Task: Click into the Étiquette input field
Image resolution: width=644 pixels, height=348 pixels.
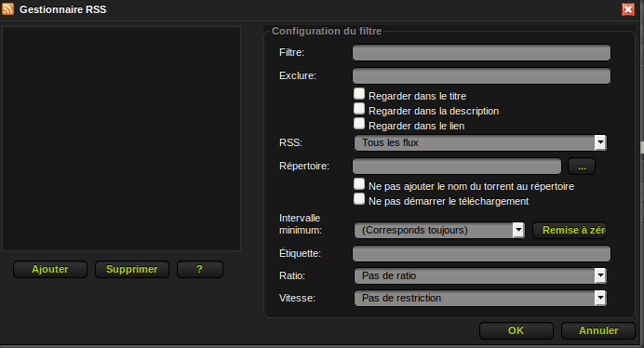Action: pyautogui.click(x=481, y=253)
